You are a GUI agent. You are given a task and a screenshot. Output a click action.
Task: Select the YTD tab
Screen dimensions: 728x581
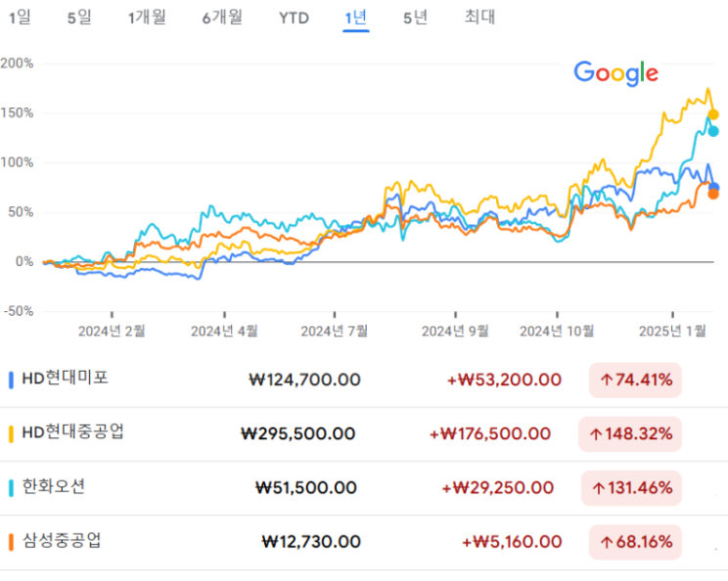(x=294, y=19)
